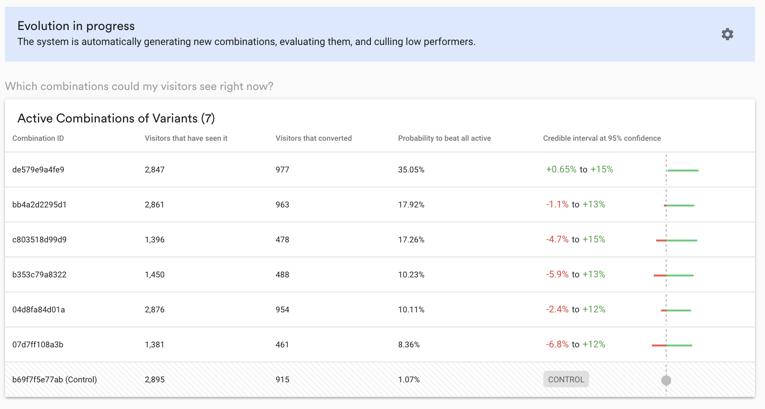Click the gray control marker dot
This screenshot has height=409, width=765.
[x=666, y=380]
